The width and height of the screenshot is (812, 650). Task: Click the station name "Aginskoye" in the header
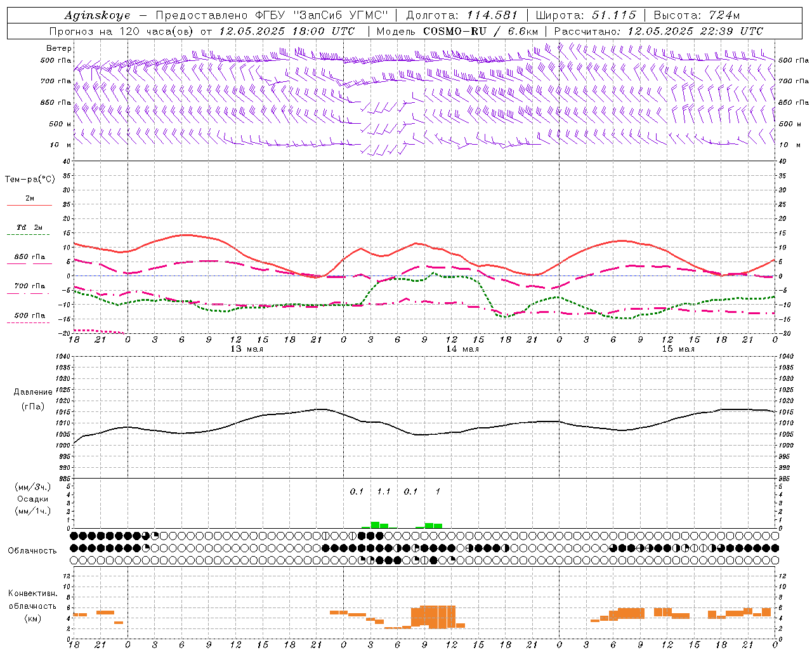97,15
